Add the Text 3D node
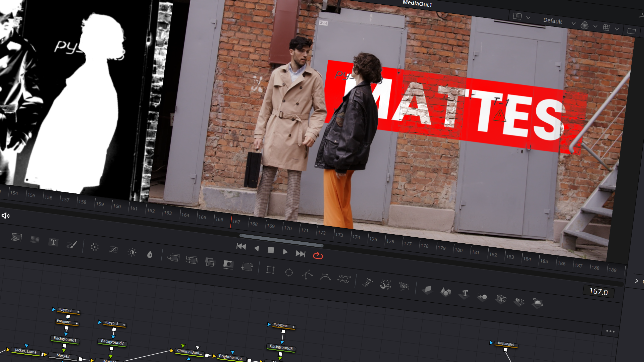 click(465, 294)
